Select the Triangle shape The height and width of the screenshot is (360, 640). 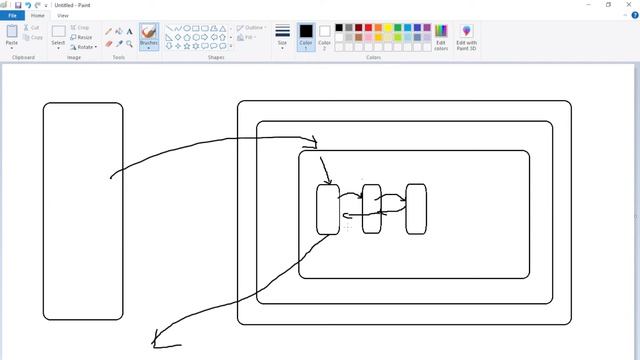click(x=223, y=28)
